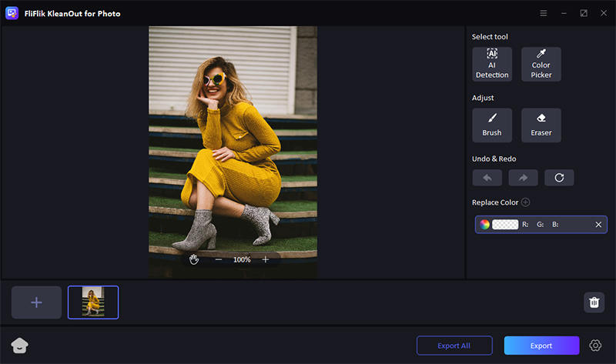Add a new Replace Color entry
The width and height of the screenshot is (616, 364).
[526, 202]
